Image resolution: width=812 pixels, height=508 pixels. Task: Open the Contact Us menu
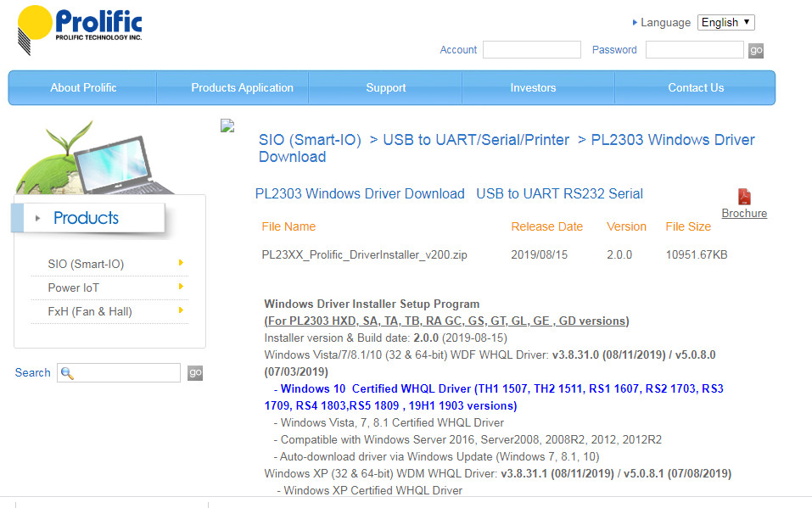point(696,87)
